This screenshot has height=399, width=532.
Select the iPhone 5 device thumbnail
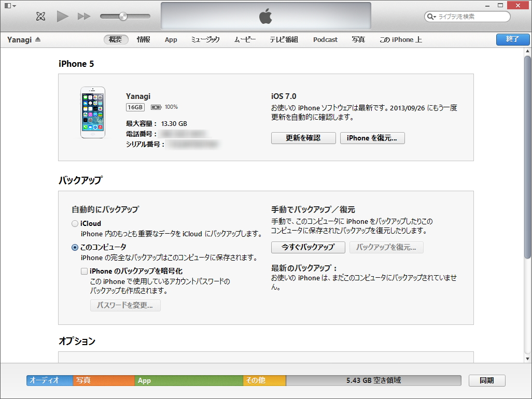tap(93, 112)
